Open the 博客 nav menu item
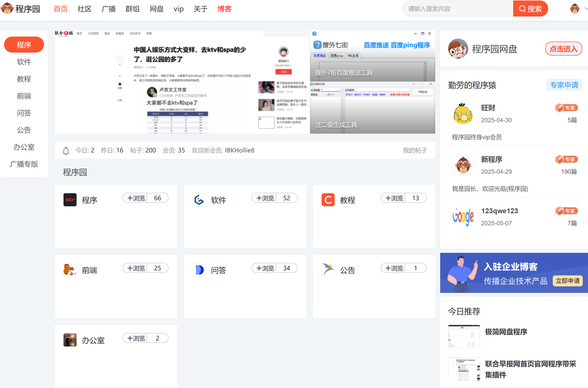Screen dimensions: 588x388 [x=224, y=9]
